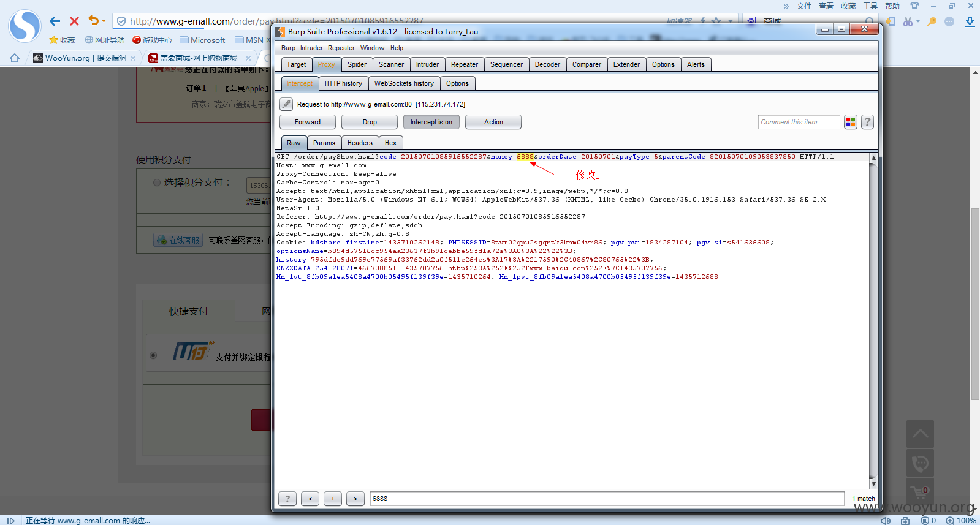
Task: Drop the intercepted request
Action: pos(370,122)
